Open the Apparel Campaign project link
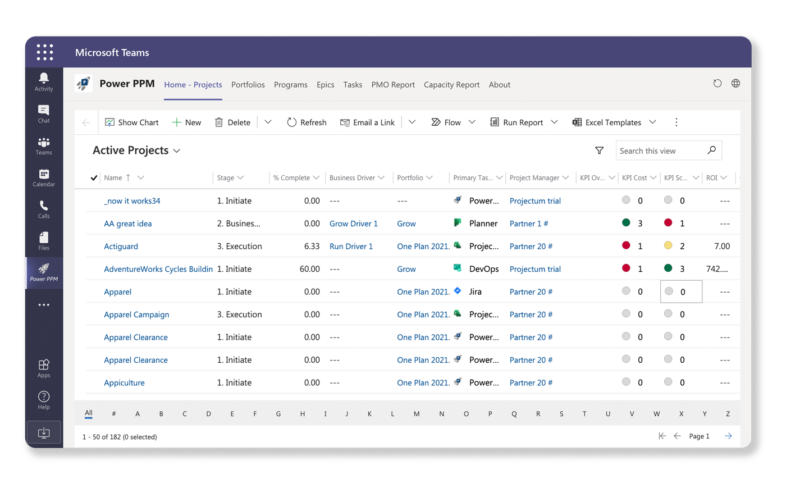The image size is (800, 497). (136, 314)
